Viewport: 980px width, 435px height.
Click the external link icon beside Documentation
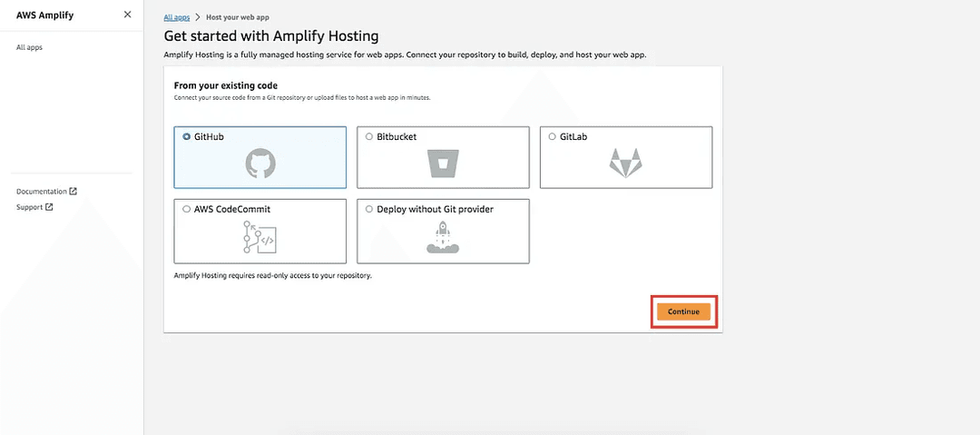[73, 192]
